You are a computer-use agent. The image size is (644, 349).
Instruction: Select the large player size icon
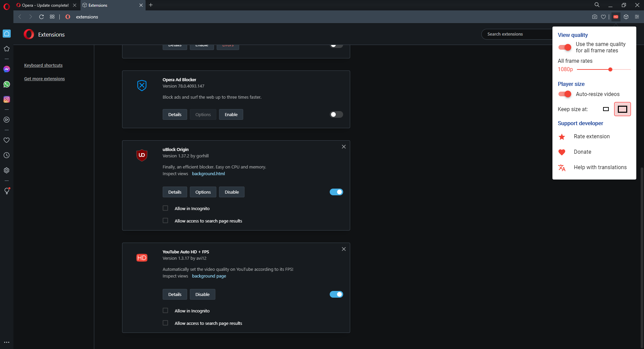click(623, 109)
